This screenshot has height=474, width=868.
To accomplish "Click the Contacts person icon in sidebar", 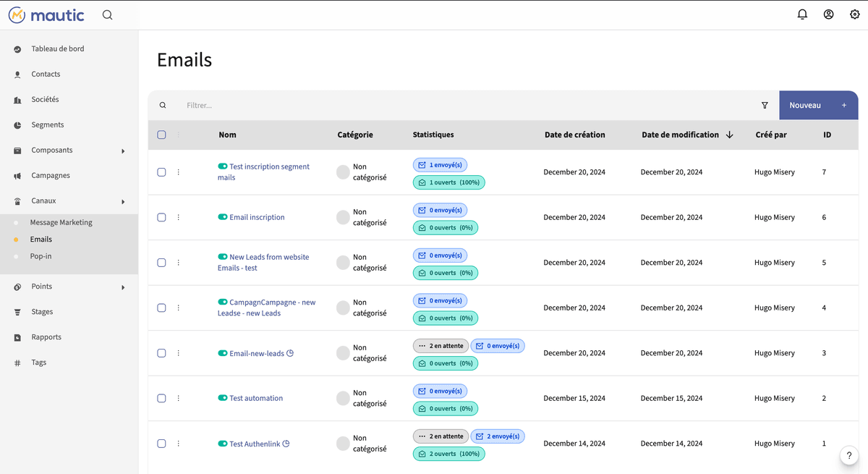I will (17, 75).
